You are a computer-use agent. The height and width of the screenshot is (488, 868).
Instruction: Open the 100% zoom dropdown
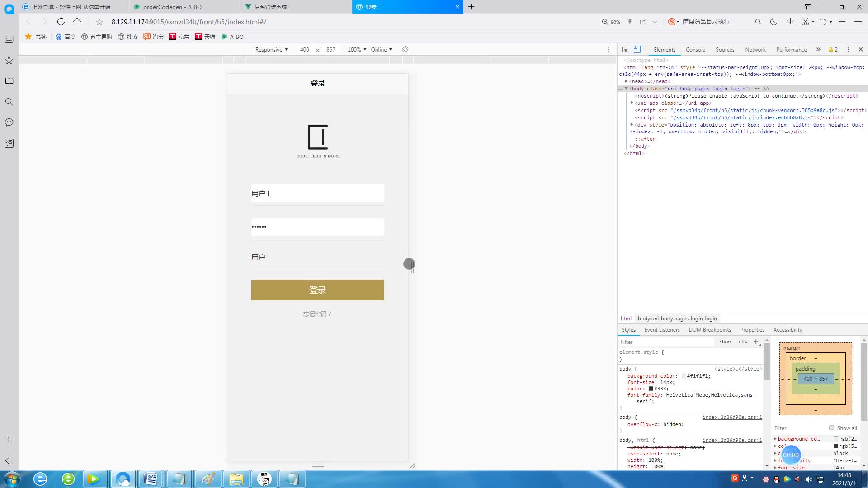click(x=357, y=50)
